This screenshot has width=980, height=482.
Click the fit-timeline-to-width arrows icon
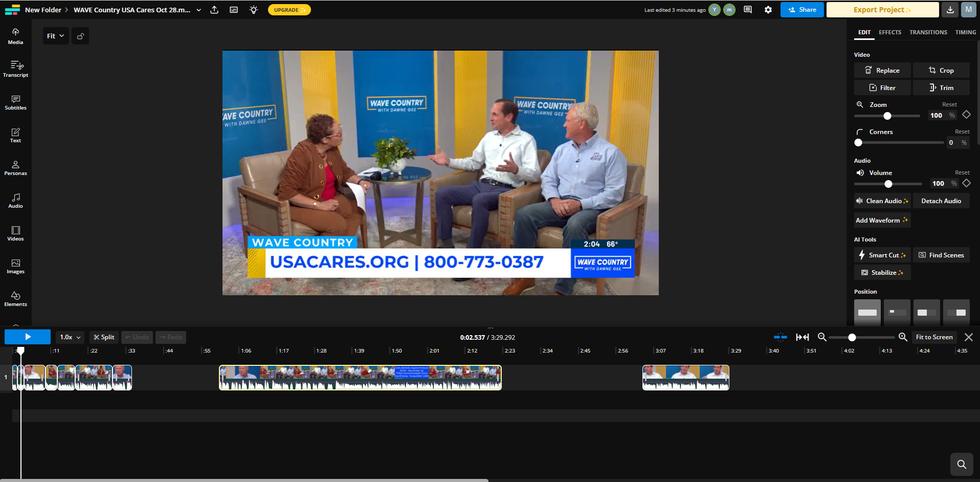point(803,337)
